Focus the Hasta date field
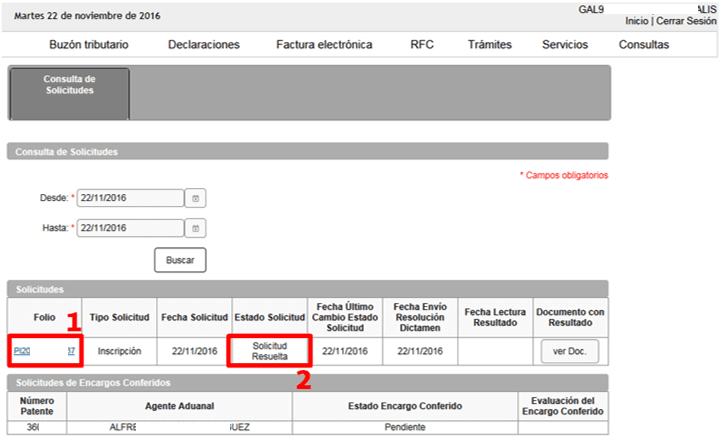 tap(130, 228)
